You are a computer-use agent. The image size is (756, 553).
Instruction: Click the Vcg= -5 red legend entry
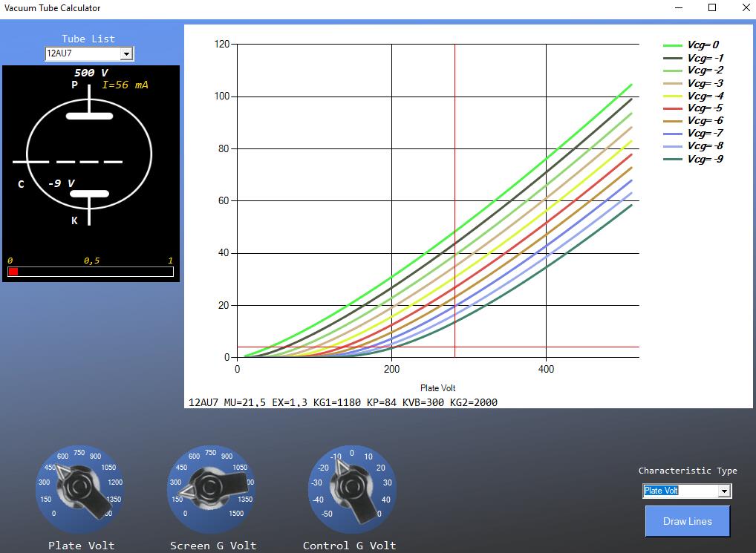[704, 108]
